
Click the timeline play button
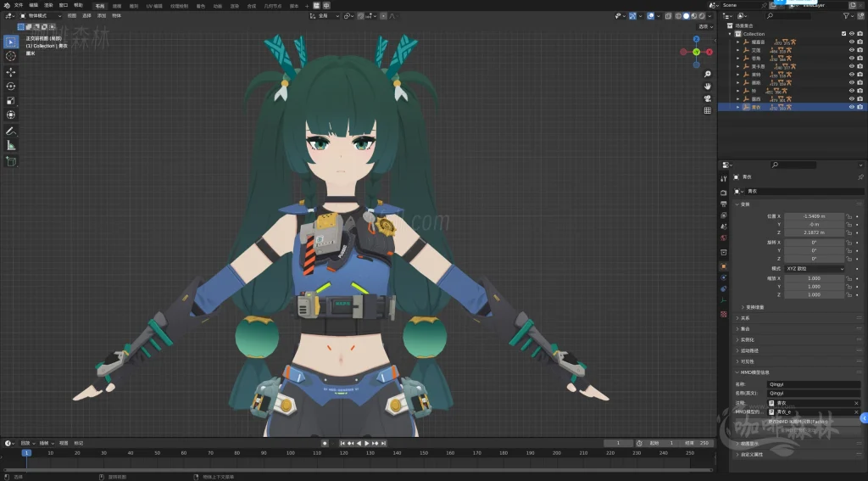pyautogui.click(x=366, y=444)
